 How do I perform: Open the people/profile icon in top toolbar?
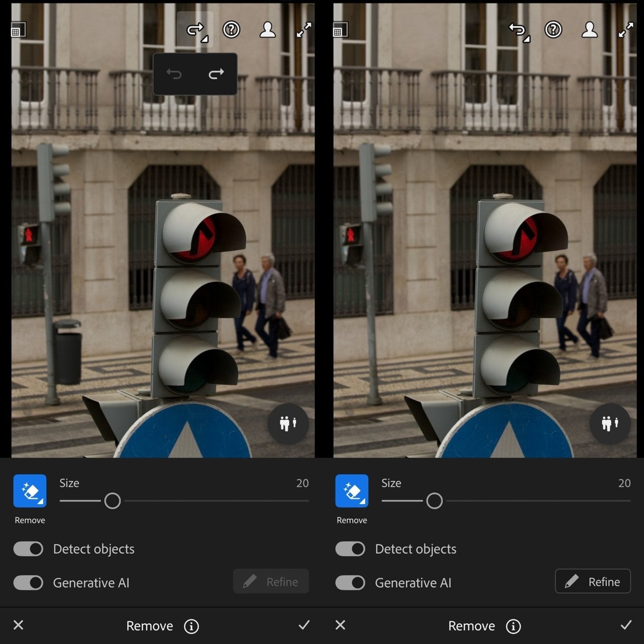268,30
